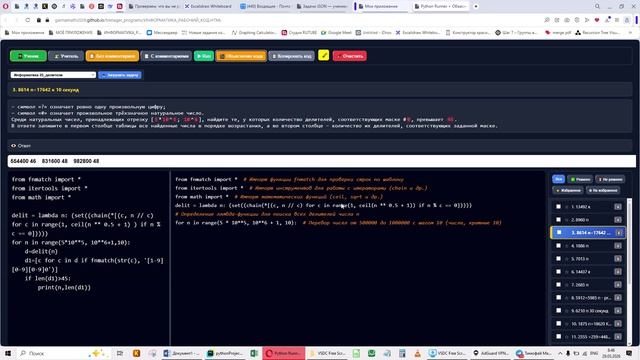Run the code with the green Run button
The height and width of the screenshot is (360, 640).
pyautogui.click(x=204, y=56)
